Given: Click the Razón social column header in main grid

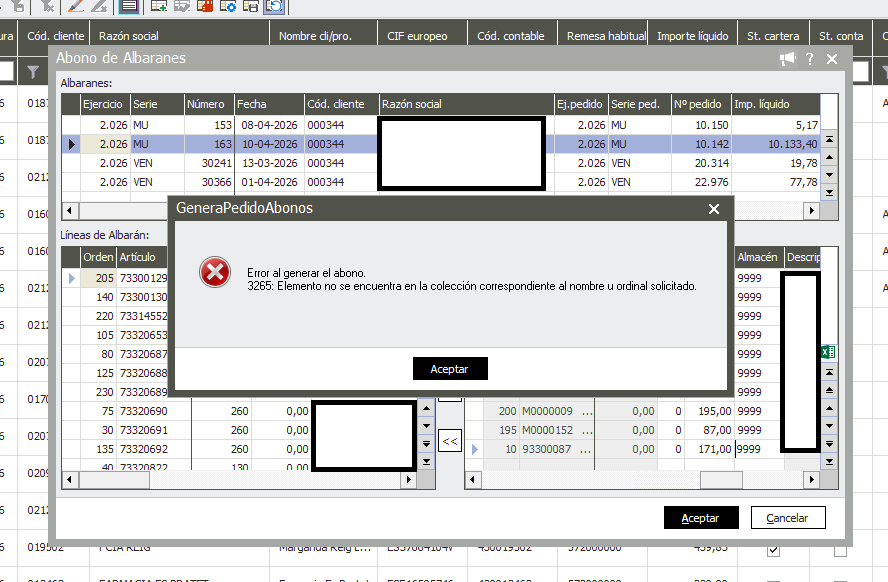Looking at the screenshot, I should tap(130, 36).
